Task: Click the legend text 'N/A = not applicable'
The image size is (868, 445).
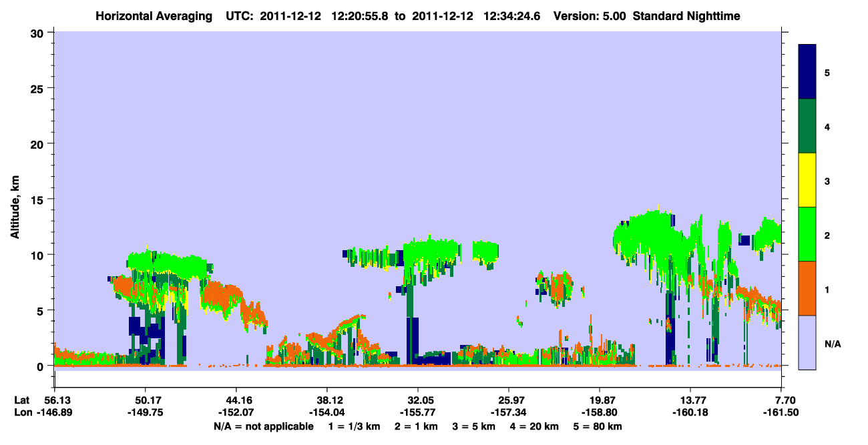Action: pyautogui.click(x=264, y=426)
